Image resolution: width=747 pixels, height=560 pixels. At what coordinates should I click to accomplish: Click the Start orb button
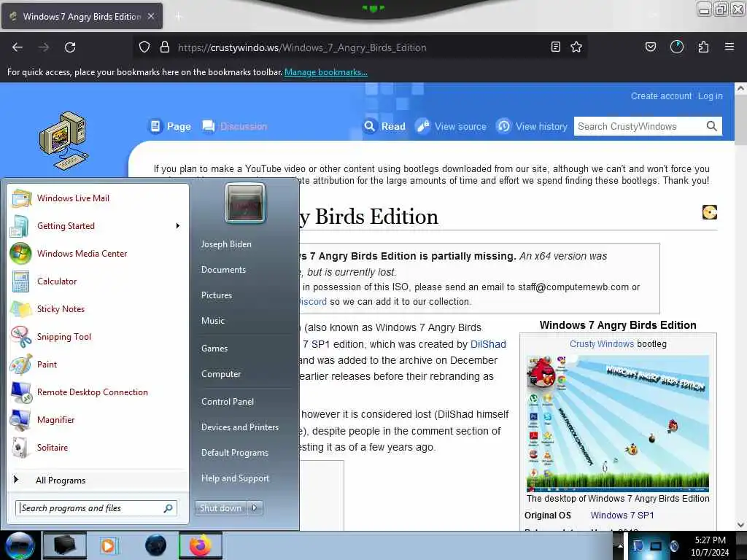(x=19, y=545)
